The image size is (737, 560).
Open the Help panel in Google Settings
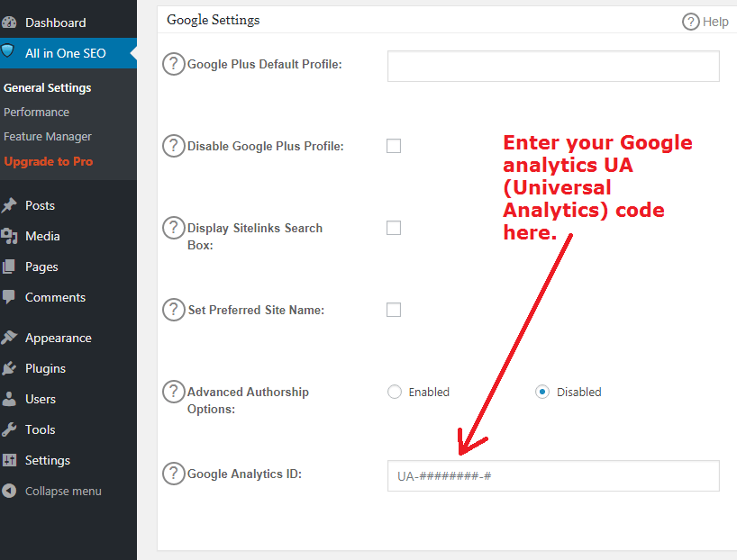pyautogui.click(x=705, y=22)
